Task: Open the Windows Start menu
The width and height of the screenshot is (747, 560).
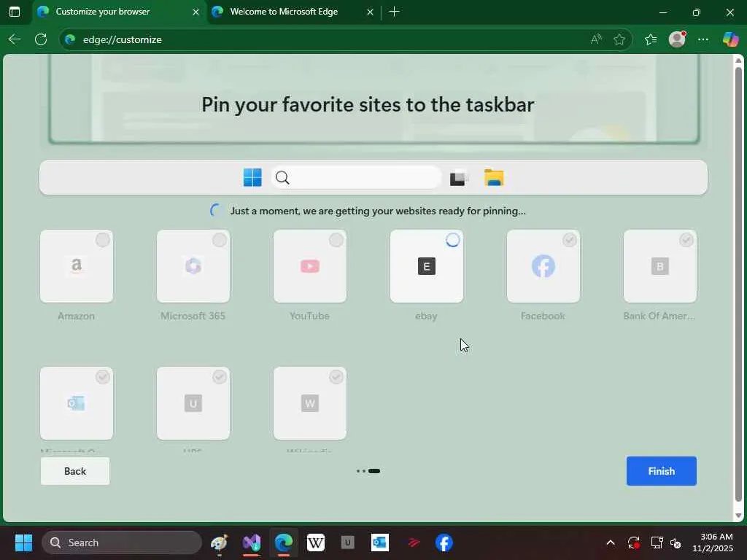Action: (23, 542)
